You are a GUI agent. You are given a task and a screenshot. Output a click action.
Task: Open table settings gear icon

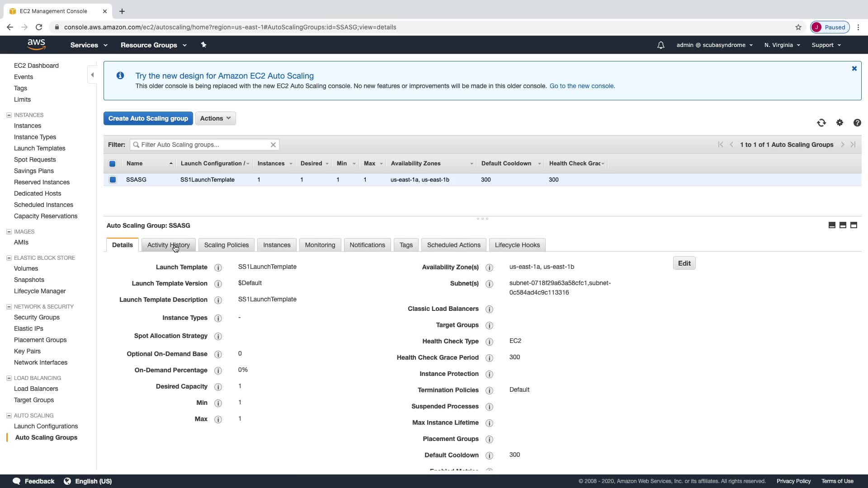[x=840, y=123]
